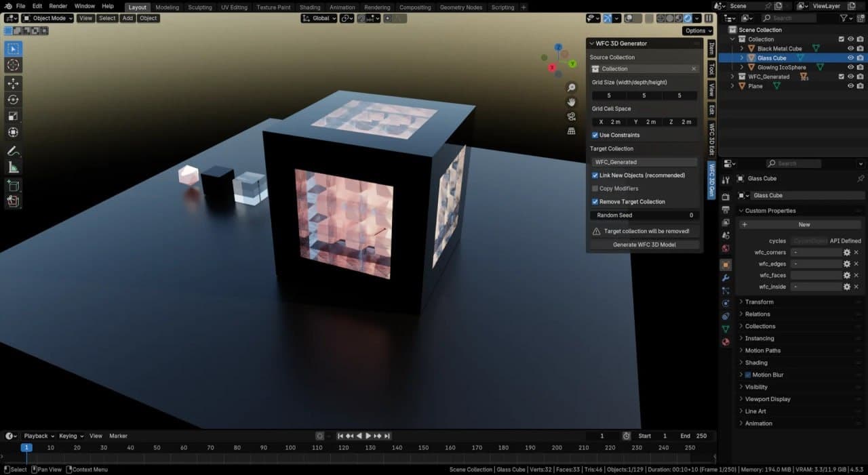
Task: Open the viewport Options dropdown
Action: (x=698, y=30)
